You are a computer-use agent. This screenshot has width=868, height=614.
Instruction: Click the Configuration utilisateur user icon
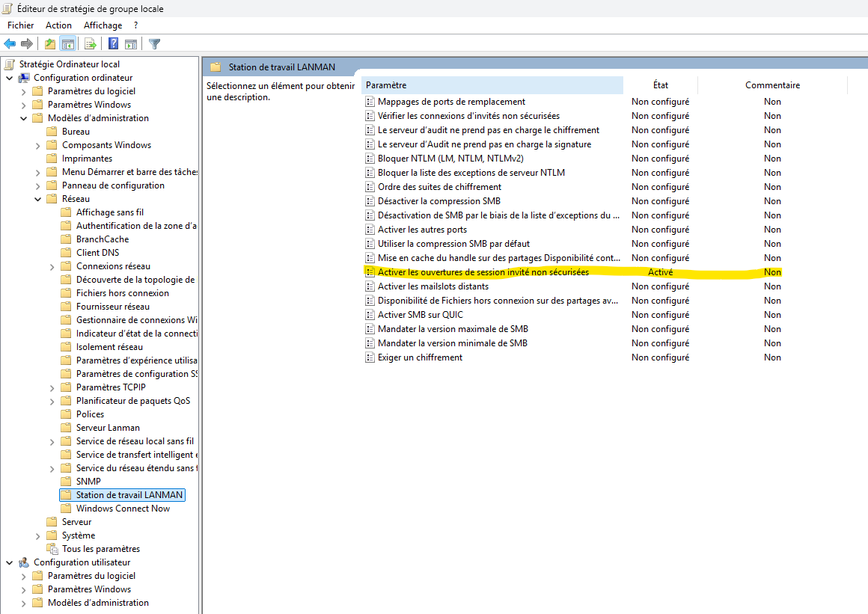pos(24,562)
